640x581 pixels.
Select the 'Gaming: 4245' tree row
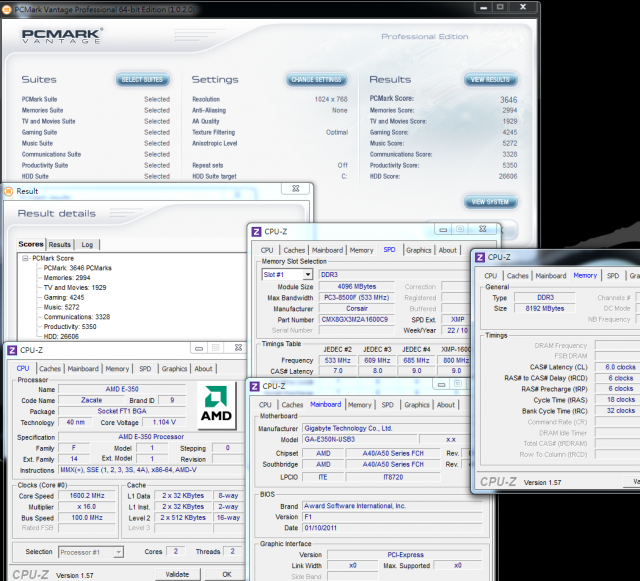tap(64, 298)
